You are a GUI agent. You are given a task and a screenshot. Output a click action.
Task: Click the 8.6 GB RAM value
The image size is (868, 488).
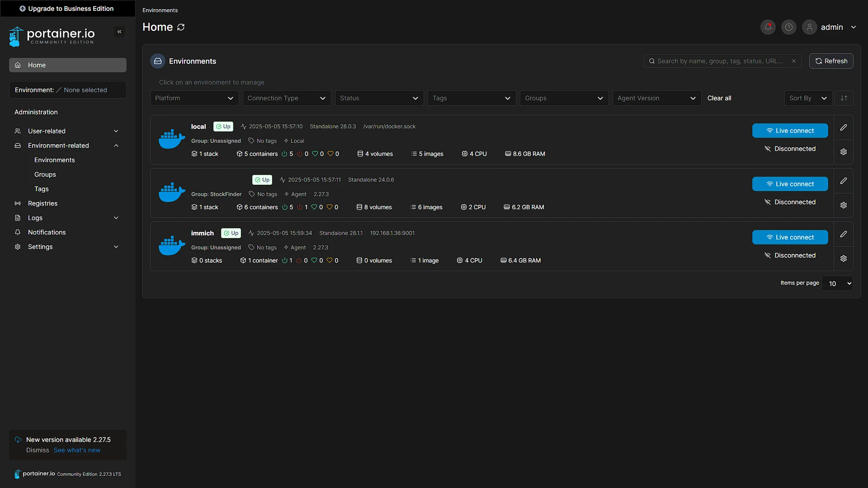(x=525, y=154)
